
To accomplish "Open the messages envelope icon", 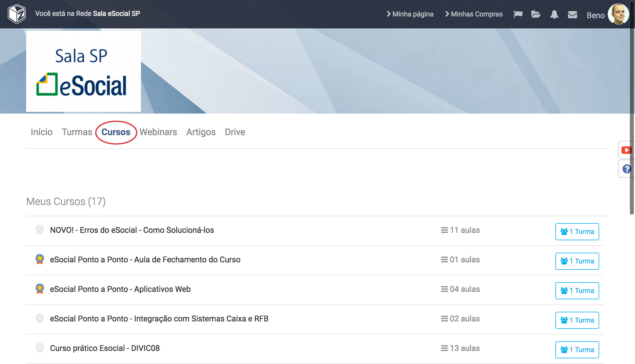I will coord(572,14).
